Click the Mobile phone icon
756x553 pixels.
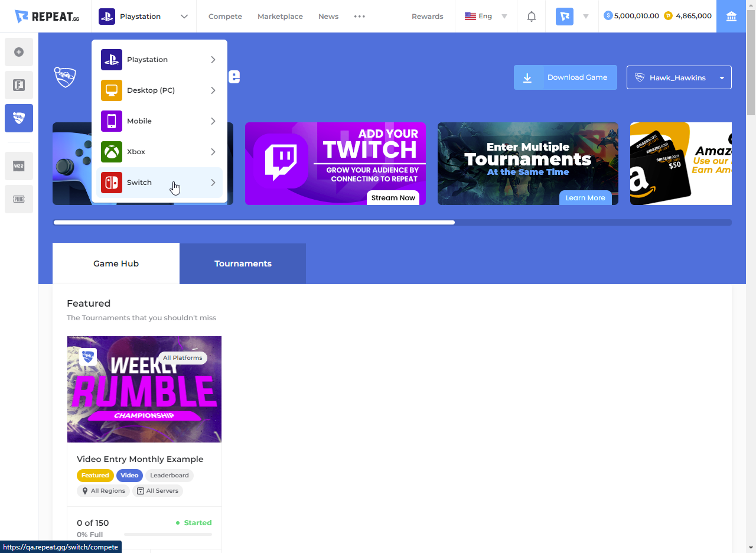(112, 121)
